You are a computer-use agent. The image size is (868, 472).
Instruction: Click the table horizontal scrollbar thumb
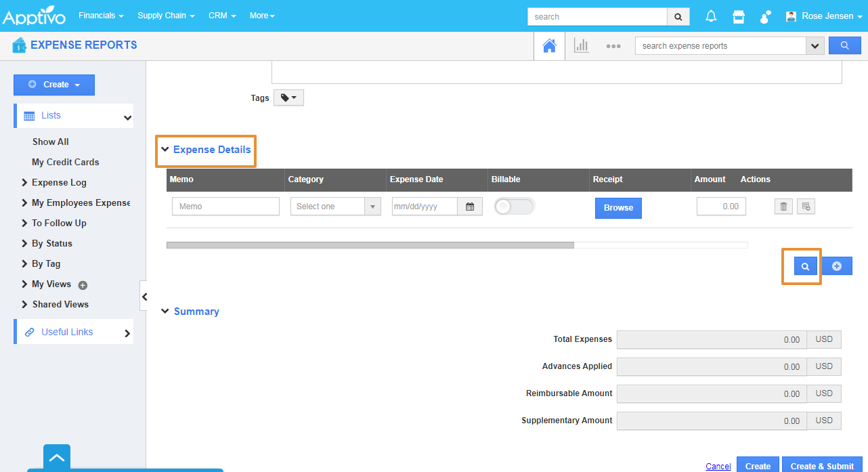(x=370, y=245)
